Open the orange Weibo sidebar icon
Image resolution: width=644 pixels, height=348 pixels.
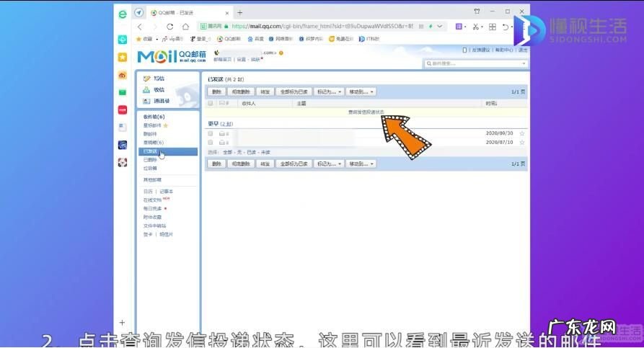[123, 75]
